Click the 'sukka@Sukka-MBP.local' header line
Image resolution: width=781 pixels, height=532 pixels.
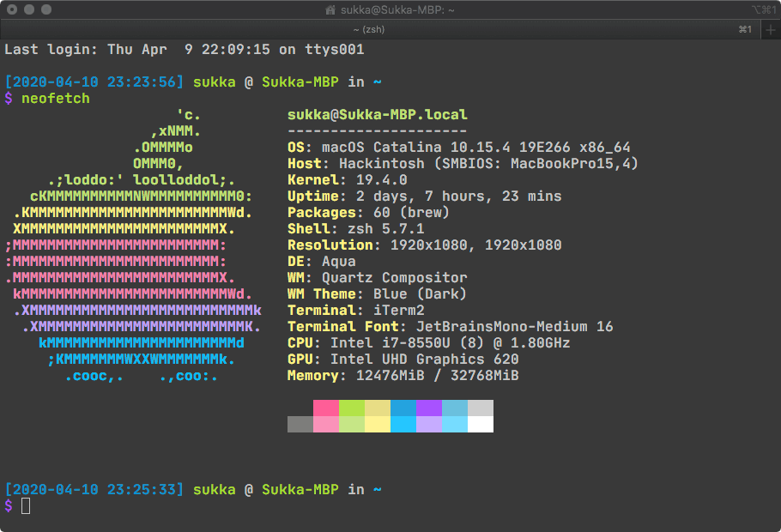pyautogui.click(x=378, y=115)
